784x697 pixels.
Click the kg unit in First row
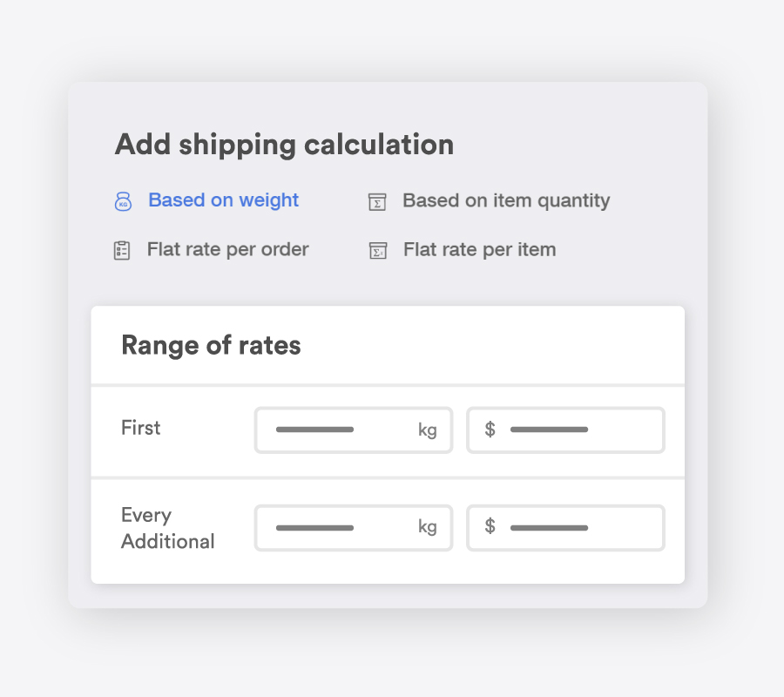tap(428, 430)
